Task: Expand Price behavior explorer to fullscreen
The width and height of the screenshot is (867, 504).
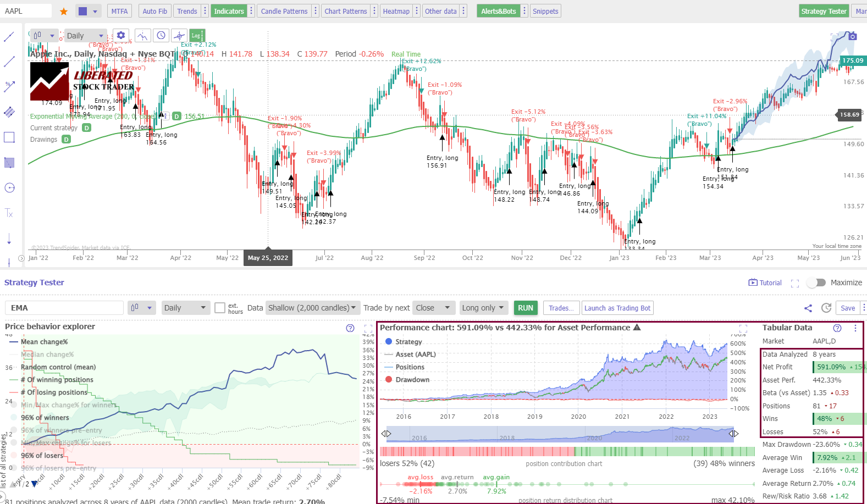Action: (368, 328)
